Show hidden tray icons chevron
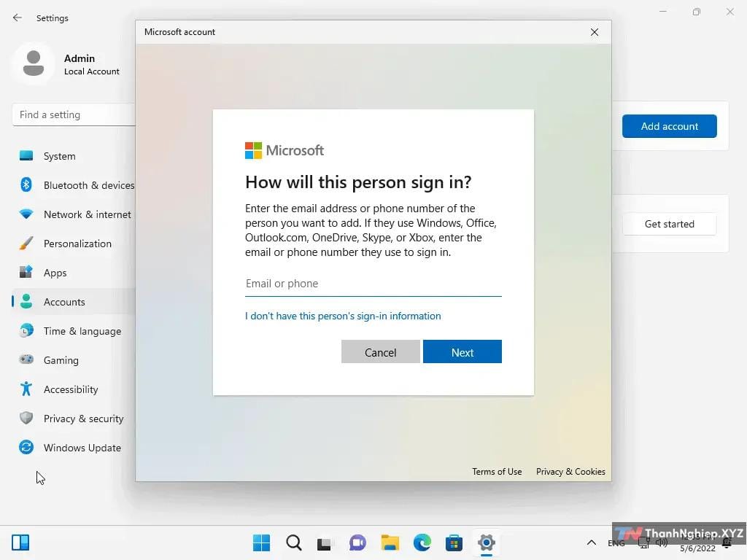The width and height of the screenshot is (747, 560). point(591,542)
